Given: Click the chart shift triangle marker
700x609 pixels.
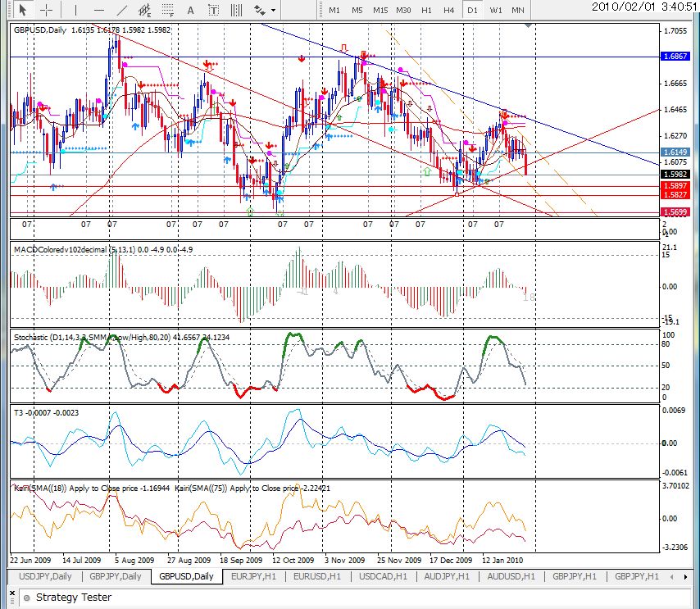Looking at the screenshot, I should pyautogui.click(x=528, y=26).
